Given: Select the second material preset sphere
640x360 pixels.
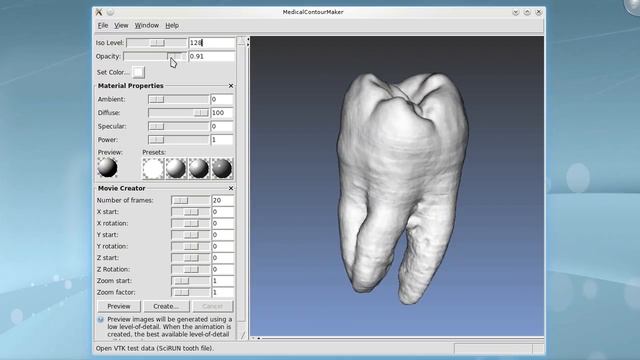Looking at the screenshot, I should tap(176, 169).
